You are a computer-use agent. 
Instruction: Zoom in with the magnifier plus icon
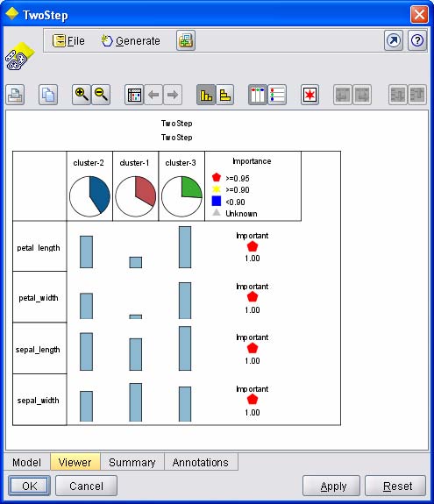point(82,95)
